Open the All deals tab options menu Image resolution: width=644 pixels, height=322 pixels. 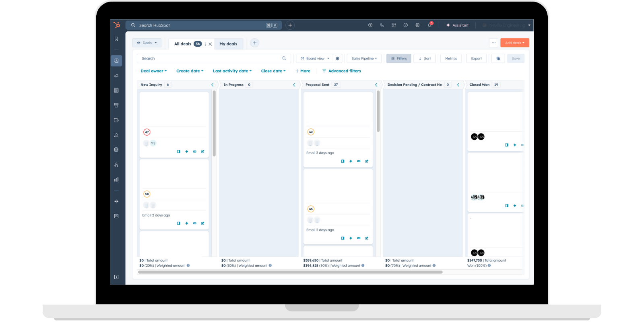205,44
